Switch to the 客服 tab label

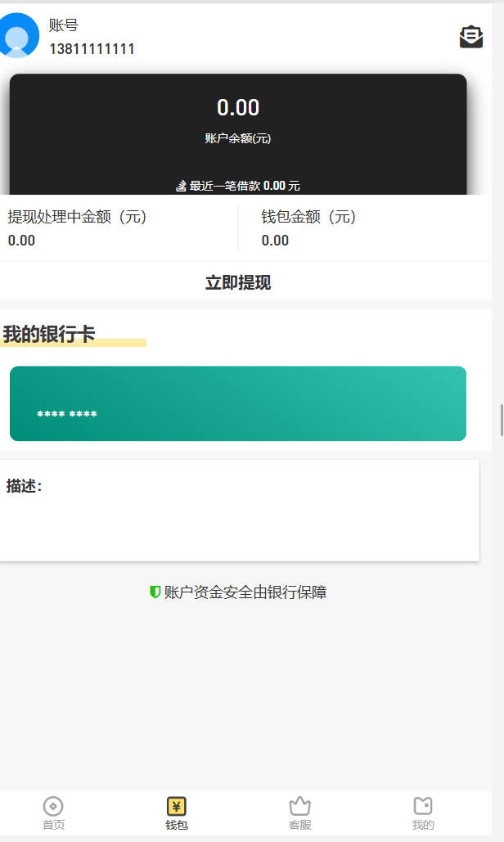coord(299,825)
